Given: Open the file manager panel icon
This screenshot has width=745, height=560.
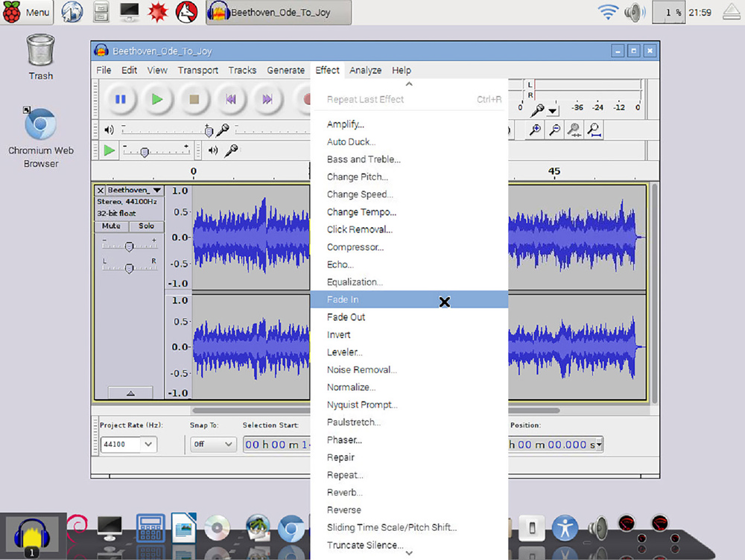Looking at the screenshot, I should [x=101, y=13].
